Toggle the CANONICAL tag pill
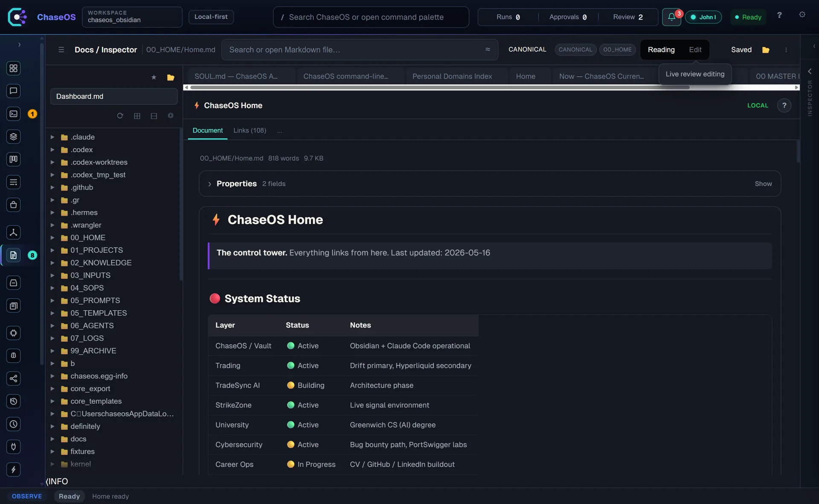Image resolution: width=819 pixels, height=504 pixels. 575,50
